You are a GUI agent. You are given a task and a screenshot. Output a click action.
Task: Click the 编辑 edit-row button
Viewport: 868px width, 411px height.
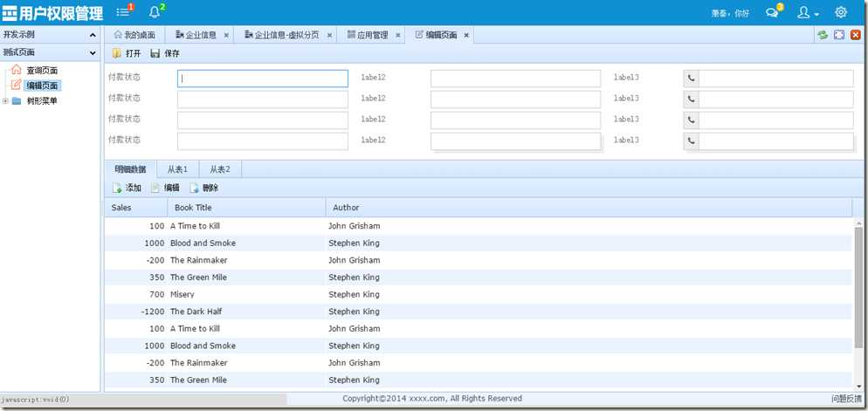(166, 188)
